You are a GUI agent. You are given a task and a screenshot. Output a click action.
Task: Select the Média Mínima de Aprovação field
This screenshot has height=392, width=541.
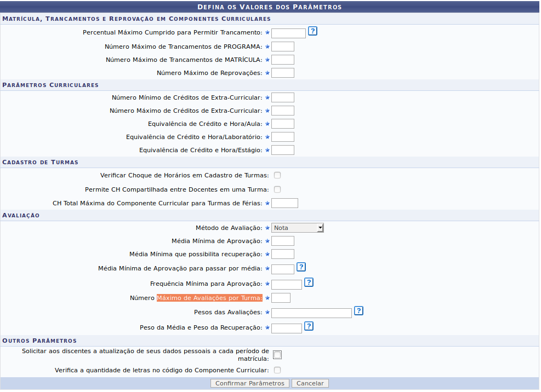click(x=282, y=241)
